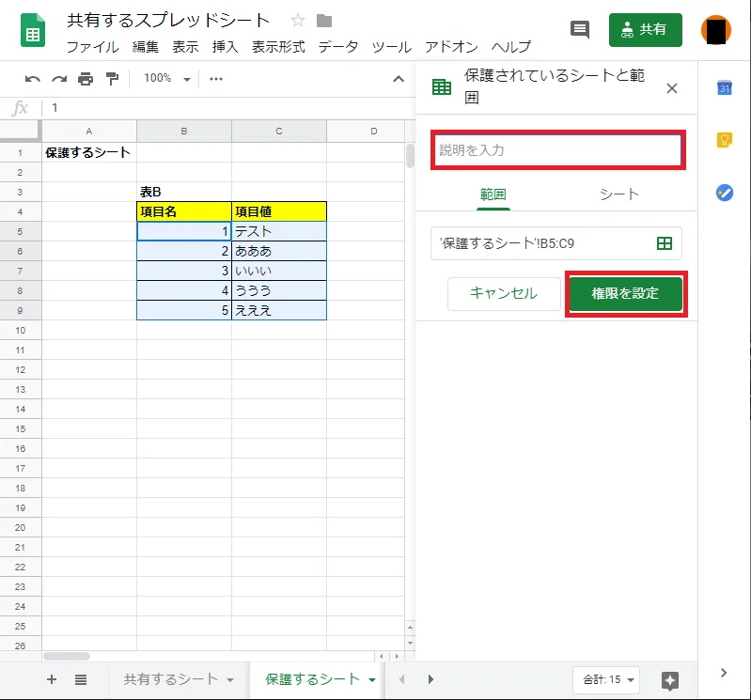Open the 挿入 menu
Screen dimensions: 751x700
coord(225,47)
